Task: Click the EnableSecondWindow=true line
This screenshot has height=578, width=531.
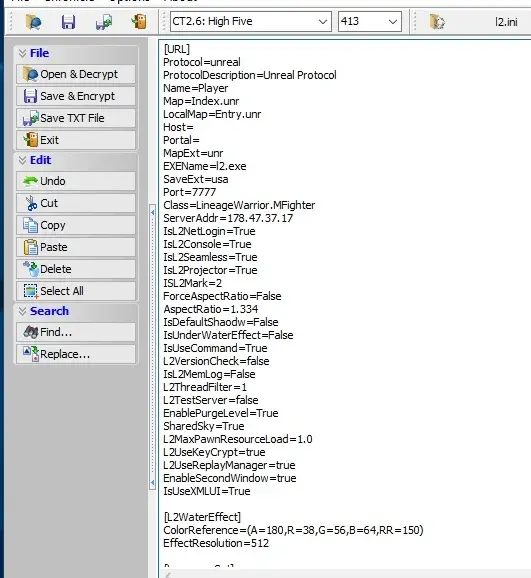Action: coord(230,478)
